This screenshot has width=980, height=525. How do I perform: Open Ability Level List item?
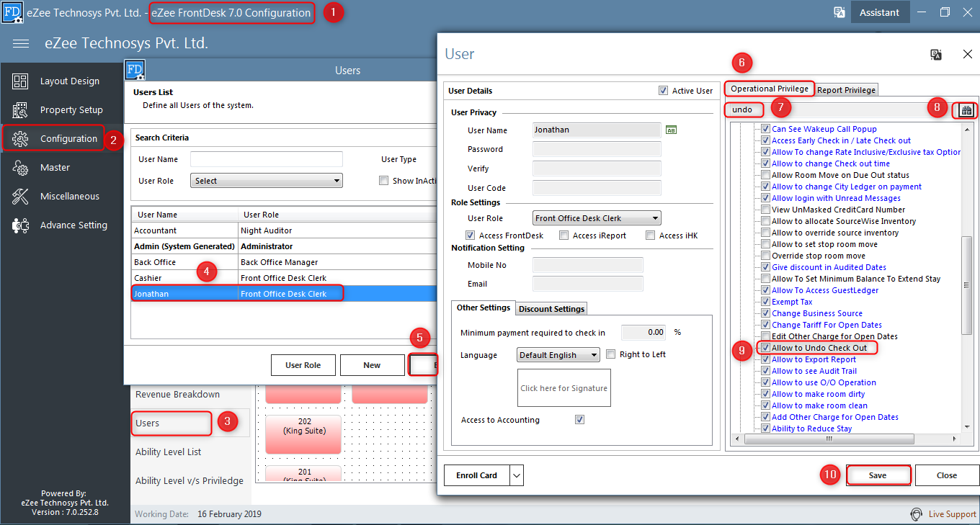click(x=169, y=452)
